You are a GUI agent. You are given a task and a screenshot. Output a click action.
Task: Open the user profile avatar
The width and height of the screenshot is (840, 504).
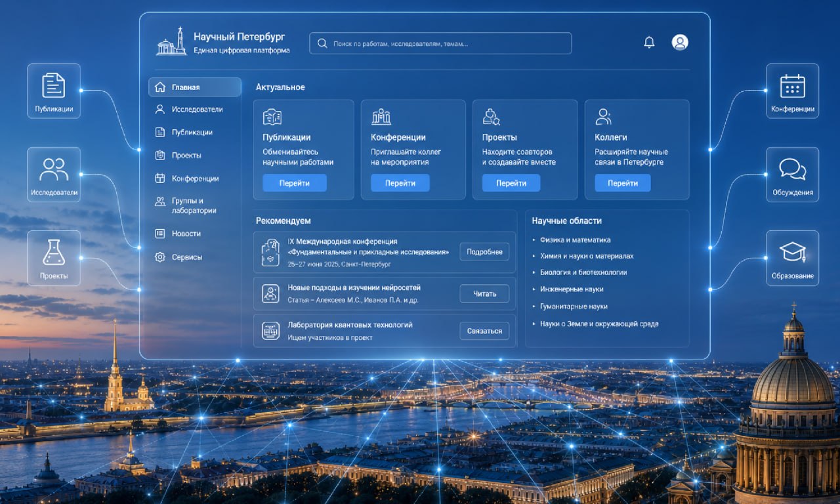[680, 43]
